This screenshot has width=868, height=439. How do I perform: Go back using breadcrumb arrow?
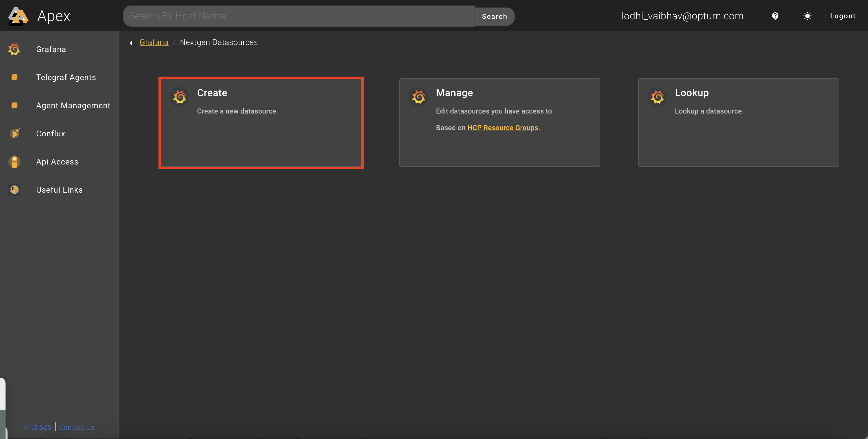click(131, 43)
